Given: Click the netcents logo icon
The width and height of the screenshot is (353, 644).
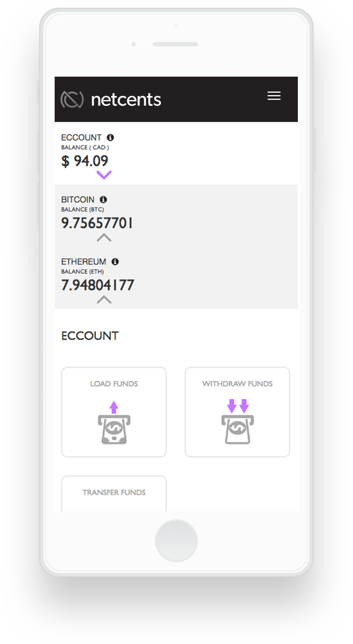Looking at the screenshot, I should coord(72,100).
